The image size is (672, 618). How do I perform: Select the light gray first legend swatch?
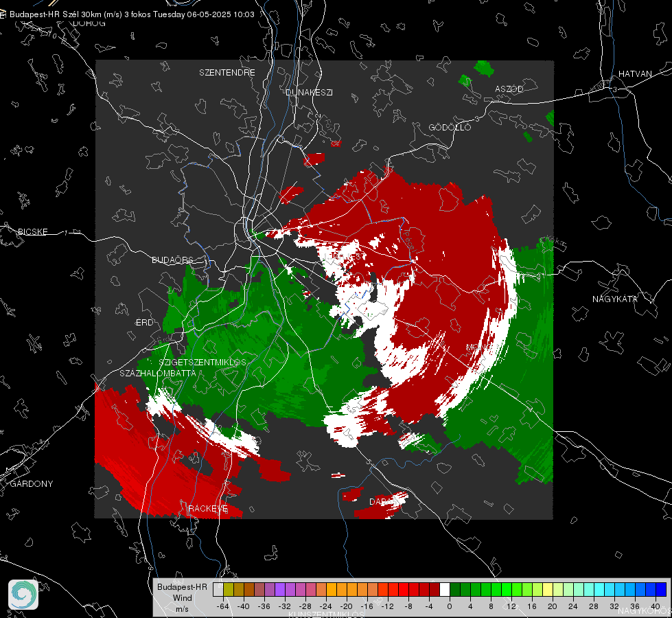point(218,590)
